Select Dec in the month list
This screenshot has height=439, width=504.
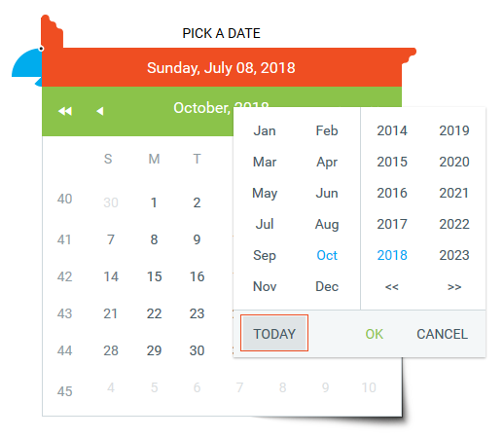[327, 286]
